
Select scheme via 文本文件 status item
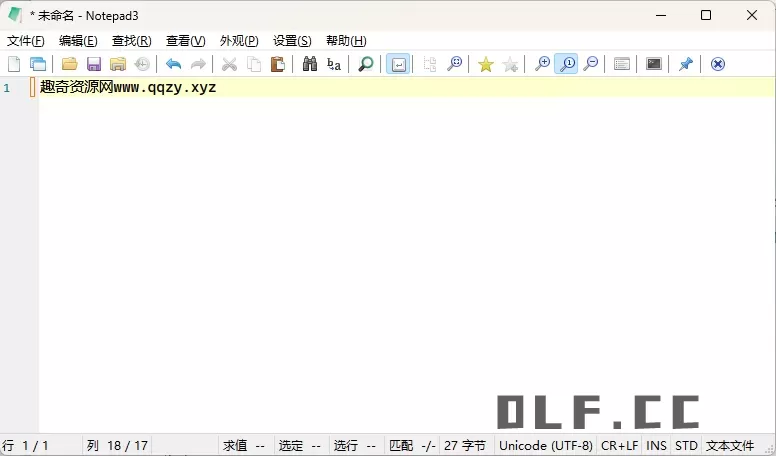click(x=730, y=446)
